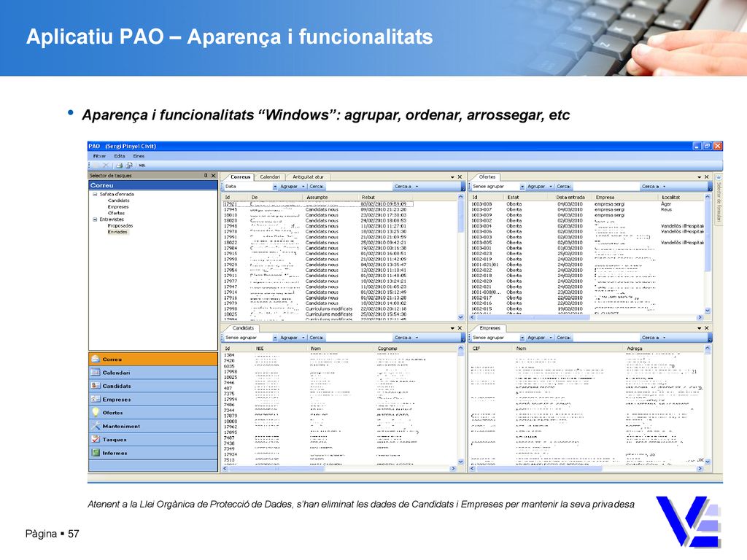Click the Empreses pane tab
This screenshot has width=747, height=560.
point(489,328)
